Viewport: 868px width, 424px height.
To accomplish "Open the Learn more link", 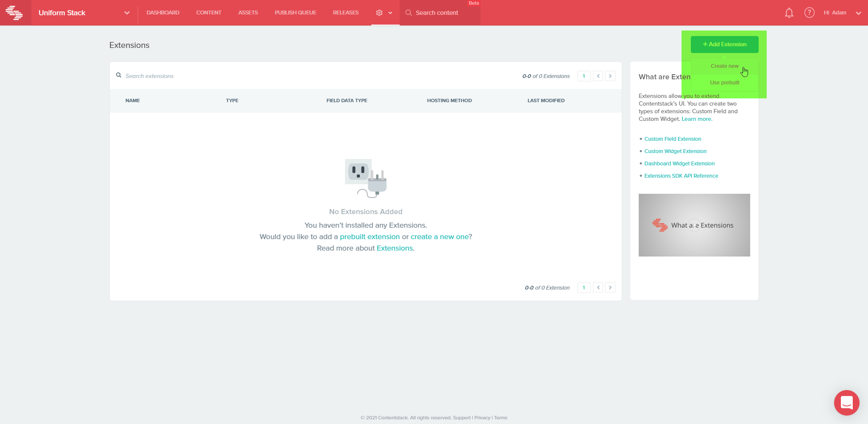I will (x=697, y=119).
